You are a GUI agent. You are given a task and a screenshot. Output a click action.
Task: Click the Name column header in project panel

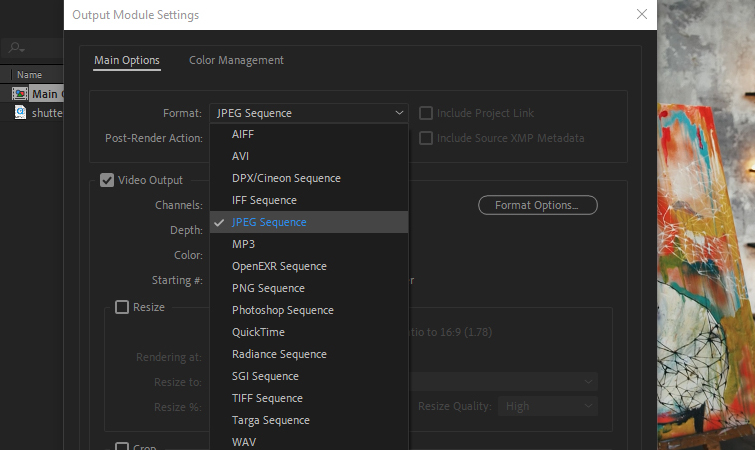[x=30, y=75]
